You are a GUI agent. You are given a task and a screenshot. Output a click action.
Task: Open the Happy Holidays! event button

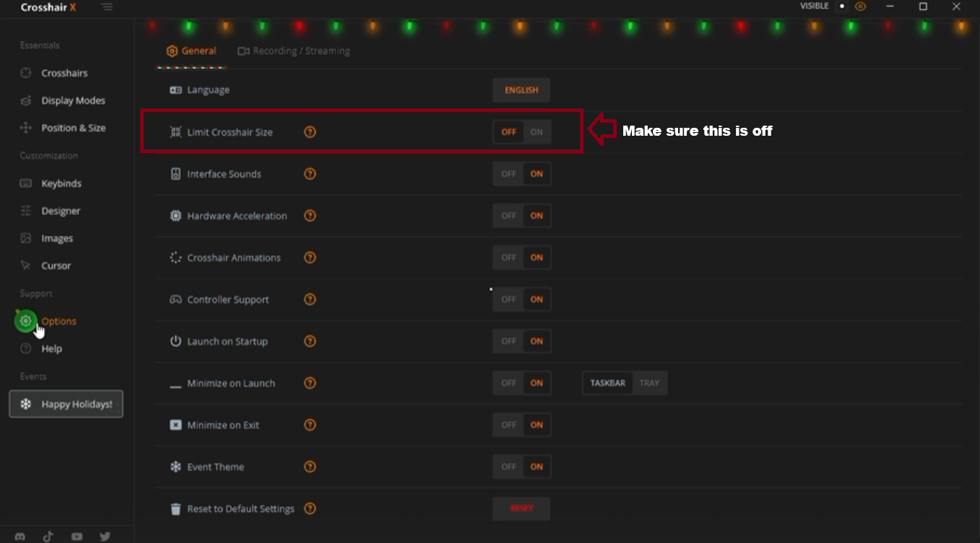[66, 404]
